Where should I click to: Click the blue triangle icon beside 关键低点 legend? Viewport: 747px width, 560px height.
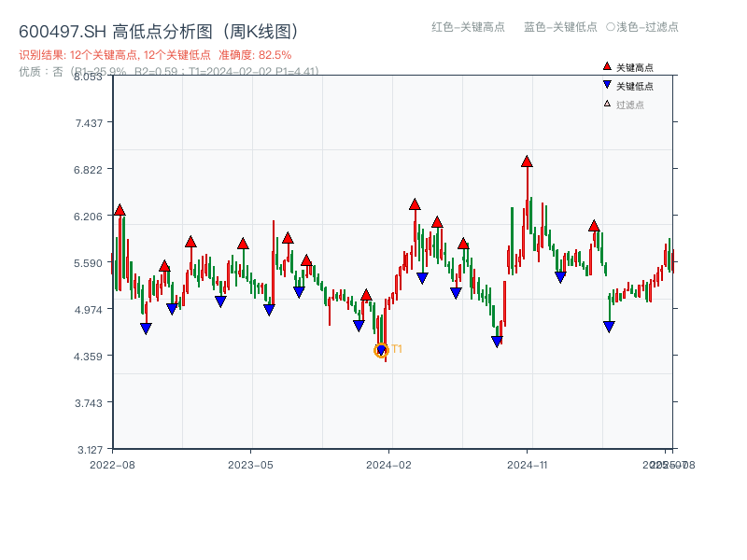pos(607,85)
